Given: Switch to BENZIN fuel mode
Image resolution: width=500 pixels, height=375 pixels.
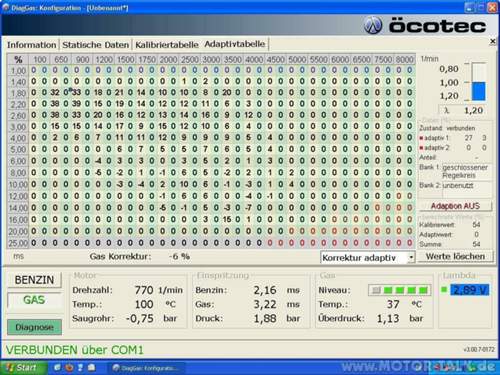Looking at the screenshot, I should (34, 280).
